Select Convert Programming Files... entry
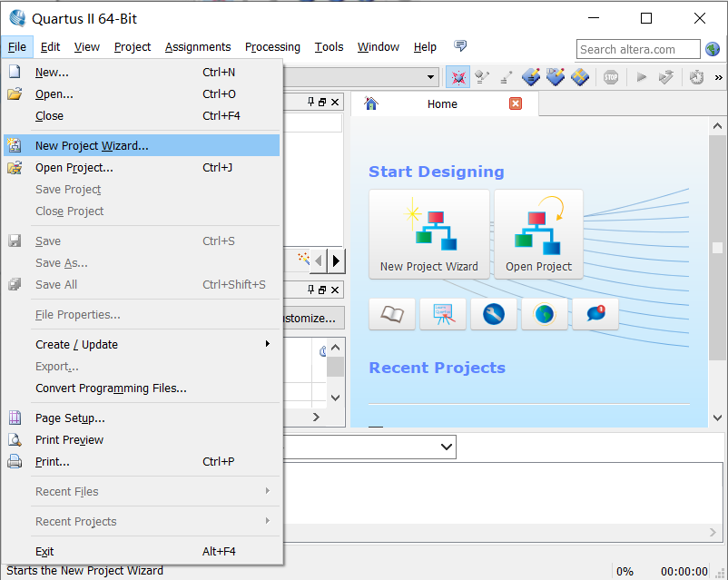 coord(142,388)
